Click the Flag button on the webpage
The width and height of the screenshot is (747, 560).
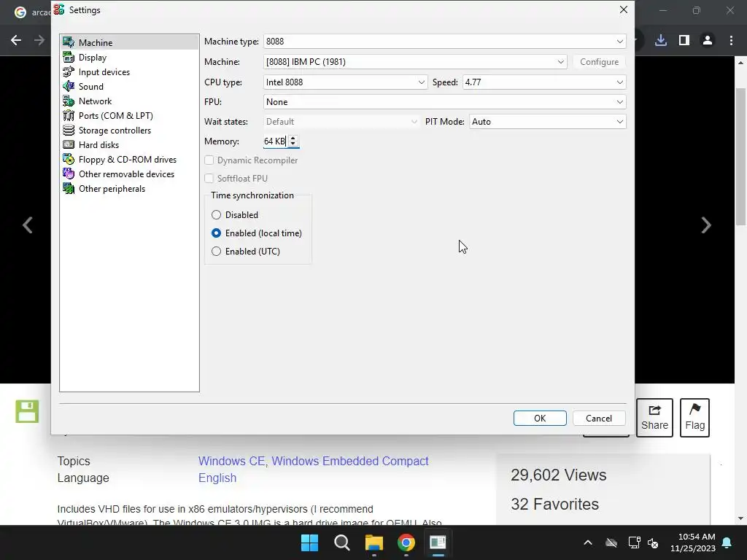[x=694, y=418]
